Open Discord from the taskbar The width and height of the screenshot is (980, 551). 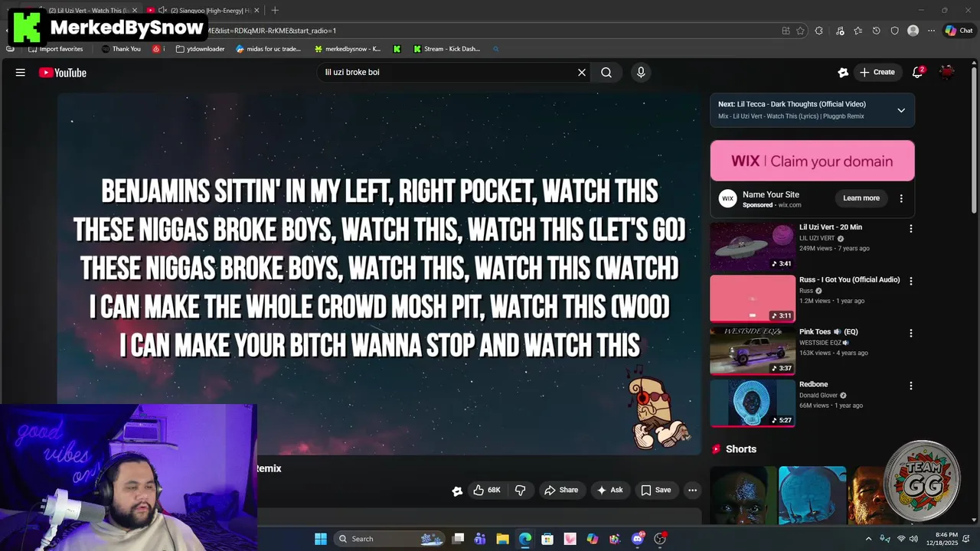pos(637,539)
